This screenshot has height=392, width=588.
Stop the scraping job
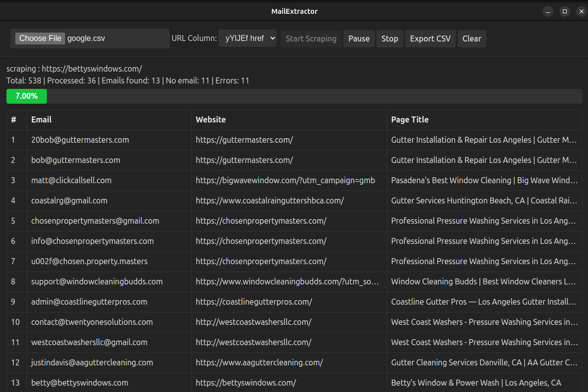pos(390,39)
